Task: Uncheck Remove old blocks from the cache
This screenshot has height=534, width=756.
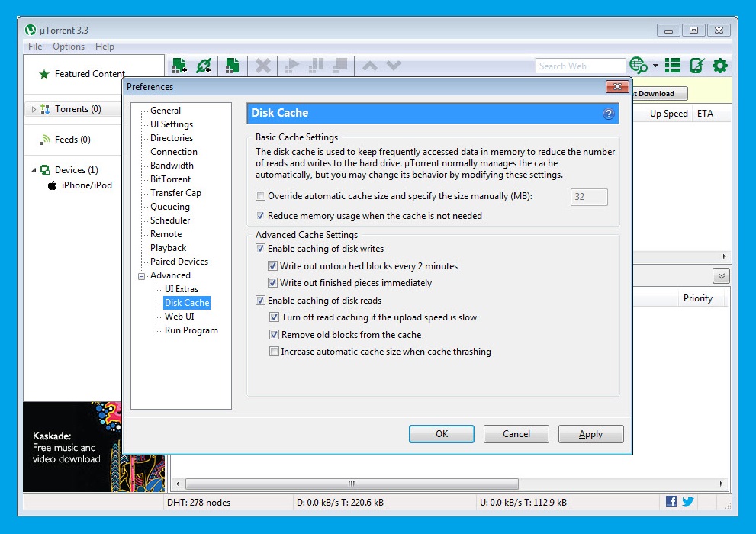Action: coord(274,334)
